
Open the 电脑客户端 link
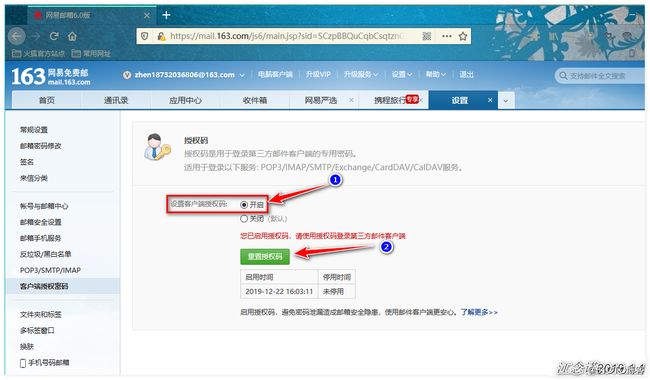(x=275, y=75)
